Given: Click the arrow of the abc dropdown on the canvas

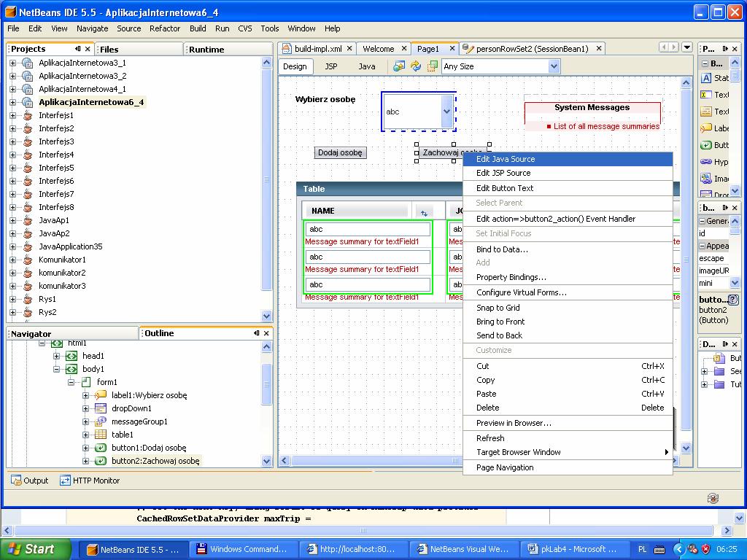Looking at the screenshot, I should point(446,112).
